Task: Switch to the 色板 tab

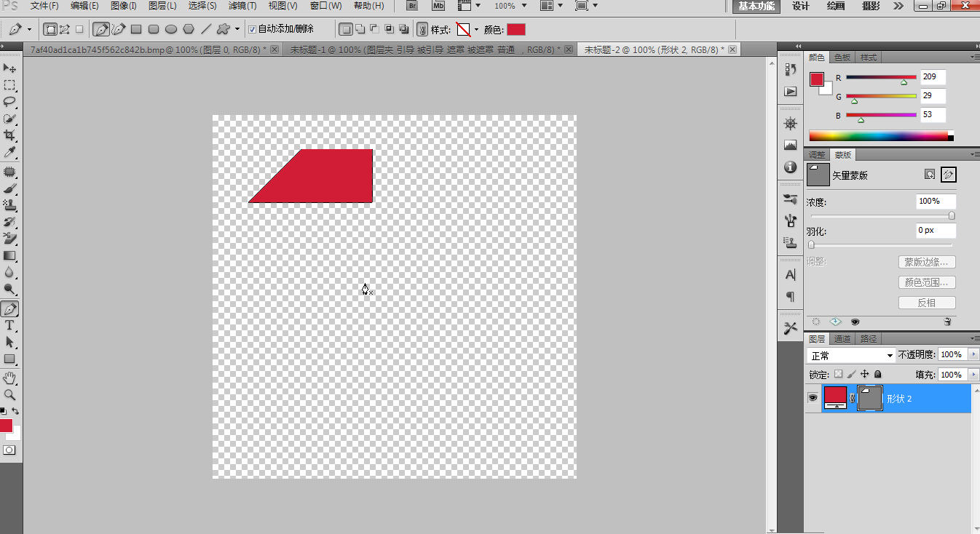Action: (x=842, y=57)
